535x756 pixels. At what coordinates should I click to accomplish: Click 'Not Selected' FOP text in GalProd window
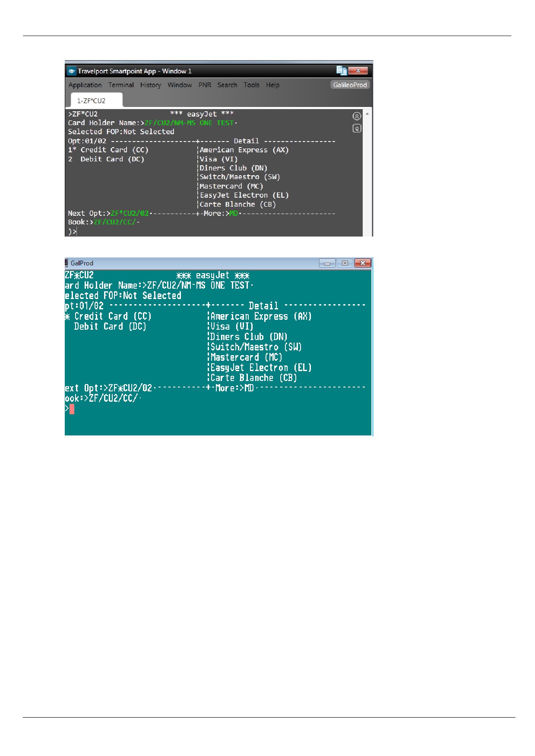[152, 296]
